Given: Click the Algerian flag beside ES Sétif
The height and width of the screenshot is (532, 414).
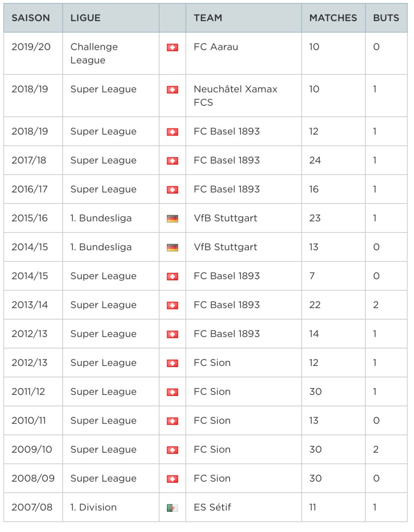Looking at the screenshot, I should (x=172, y=508).
